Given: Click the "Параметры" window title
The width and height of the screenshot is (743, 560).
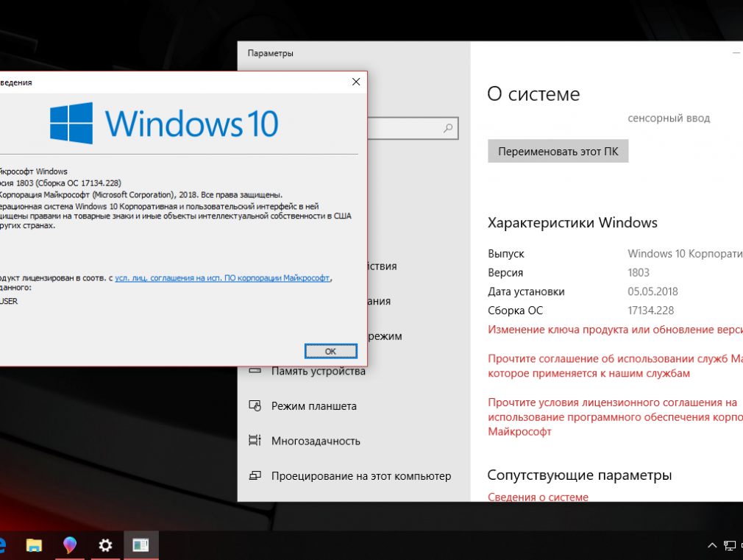Looking at the screenshot, I should click(270, 53).
